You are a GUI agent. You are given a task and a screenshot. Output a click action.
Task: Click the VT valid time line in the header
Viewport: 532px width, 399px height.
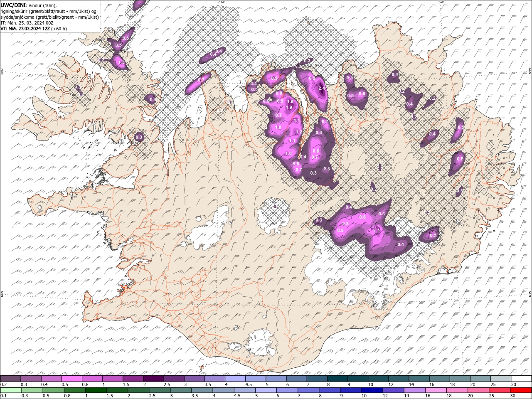[x=34, y=29]
